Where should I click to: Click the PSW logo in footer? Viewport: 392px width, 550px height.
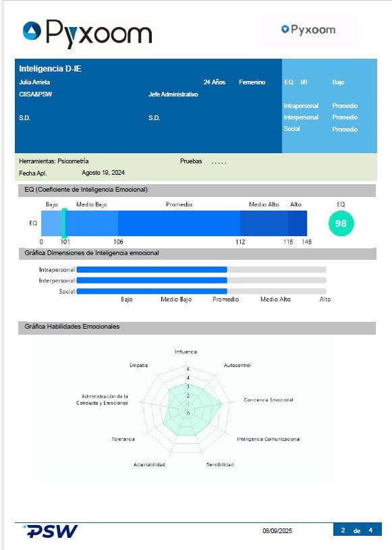click(51, 531)
